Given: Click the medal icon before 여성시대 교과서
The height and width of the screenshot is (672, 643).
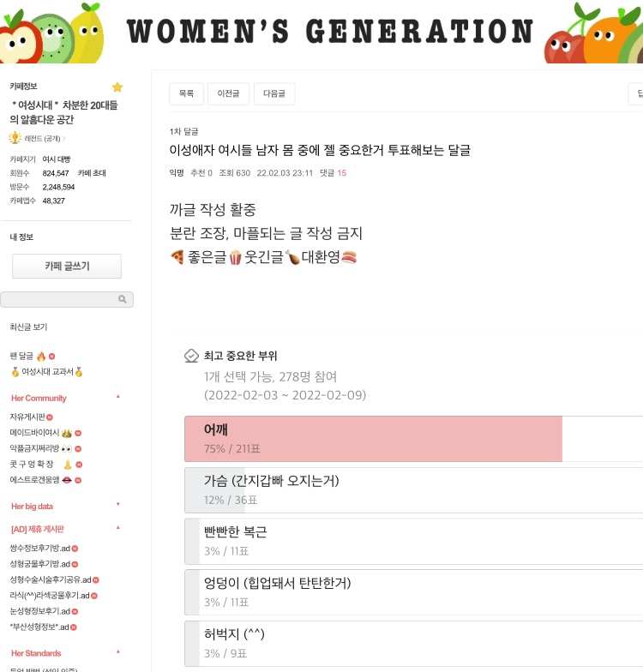Looking at the screenshot, I should tap(15, 372).
